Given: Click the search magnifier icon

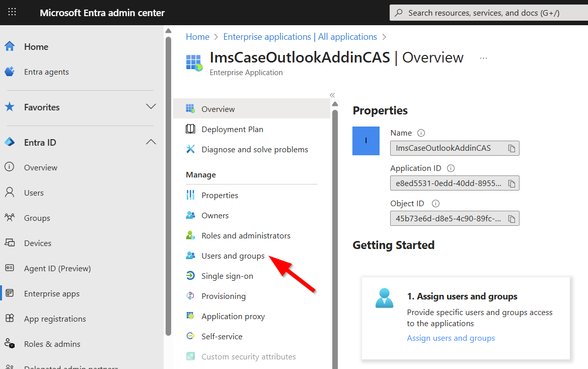Looking at the screenshot, I should pyautogui.click(x=399, y=13).
